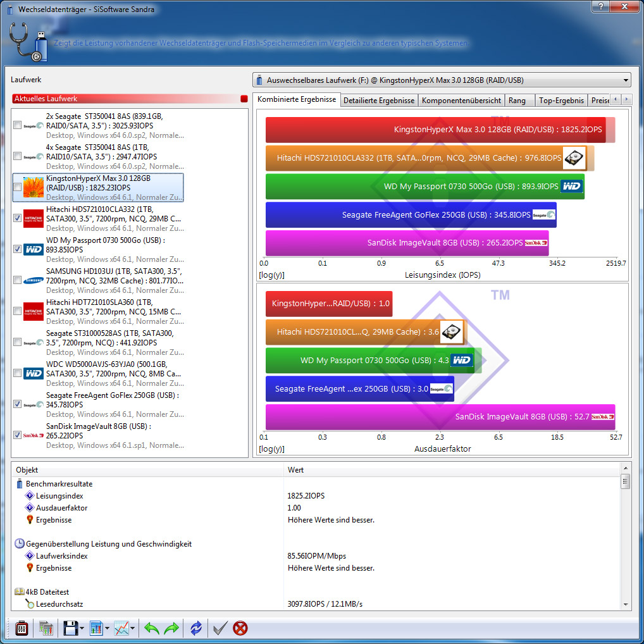Viewport: 644px width, 644px height.
Task: Open the partially shown Preise tab
Action: 599,100
